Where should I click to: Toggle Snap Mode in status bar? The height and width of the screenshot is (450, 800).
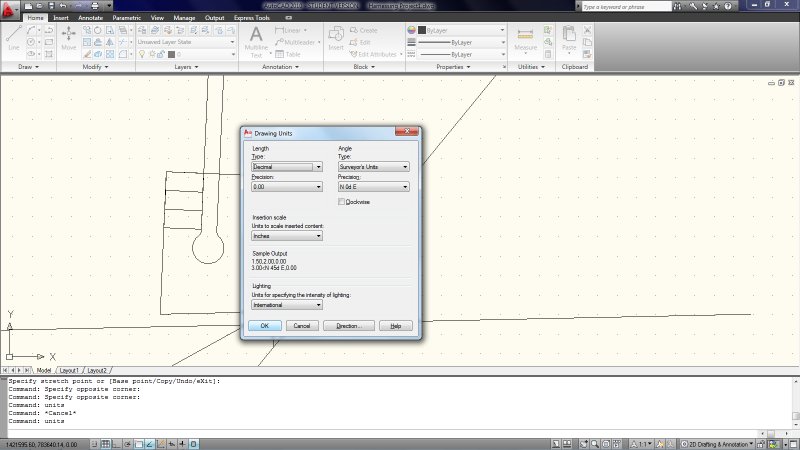pyautogui.click(x=94, y=444)
